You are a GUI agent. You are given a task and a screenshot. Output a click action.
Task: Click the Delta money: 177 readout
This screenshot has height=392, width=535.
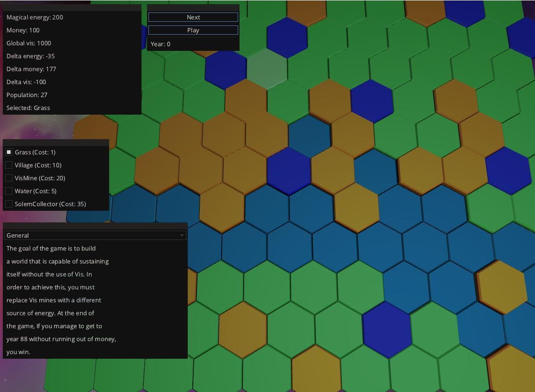(31, 69)
